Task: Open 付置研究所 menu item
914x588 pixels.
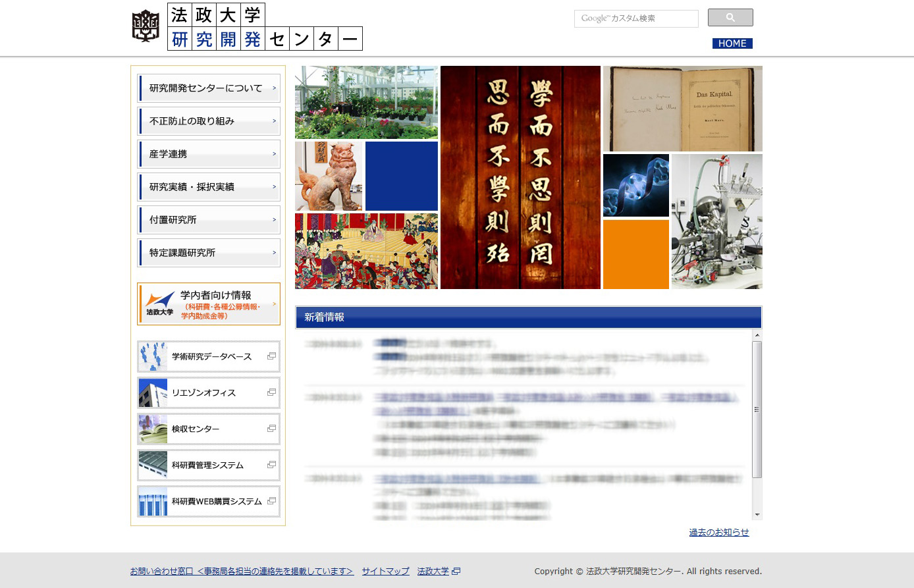Action: [x=209, y=220]
